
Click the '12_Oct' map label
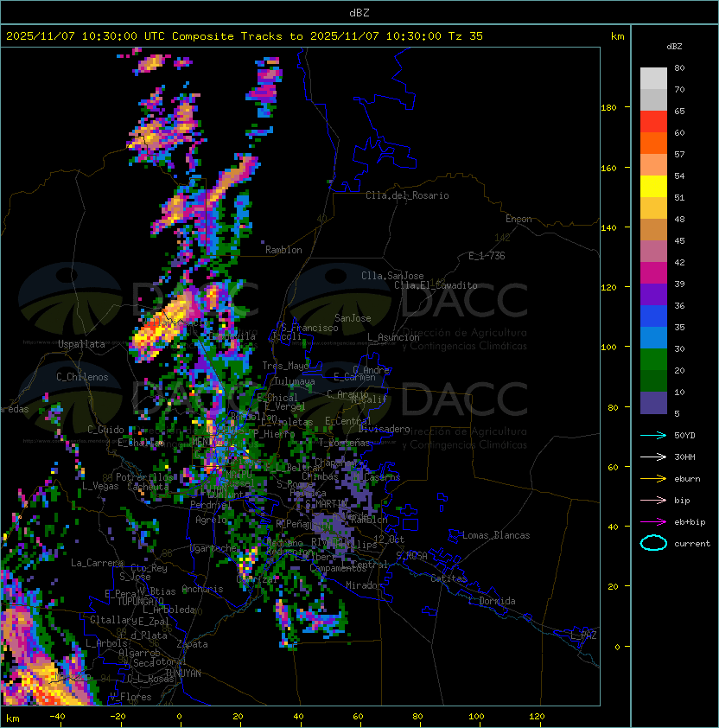coord(389,540)
